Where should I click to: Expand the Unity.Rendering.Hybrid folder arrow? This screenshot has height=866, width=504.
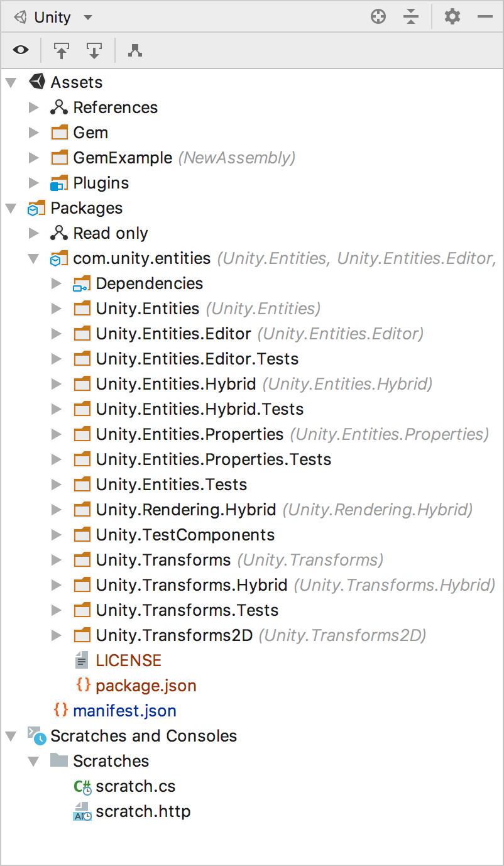pos(57,510)
